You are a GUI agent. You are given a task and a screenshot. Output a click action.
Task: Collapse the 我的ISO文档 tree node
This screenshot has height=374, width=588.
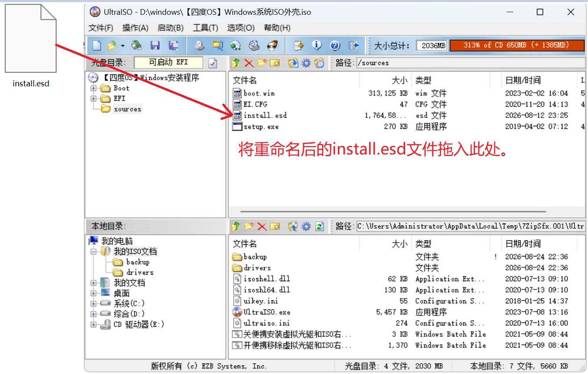point(93,251)
